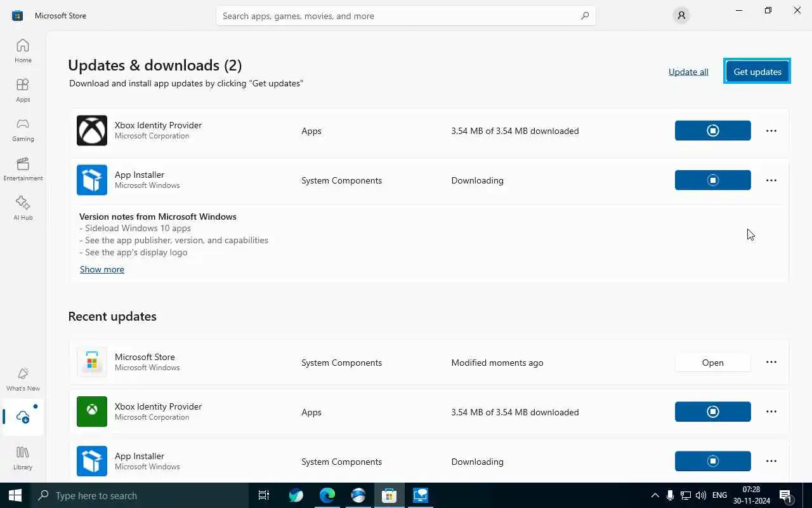Open the Entertainment section
812x508 pixels.
23,169
